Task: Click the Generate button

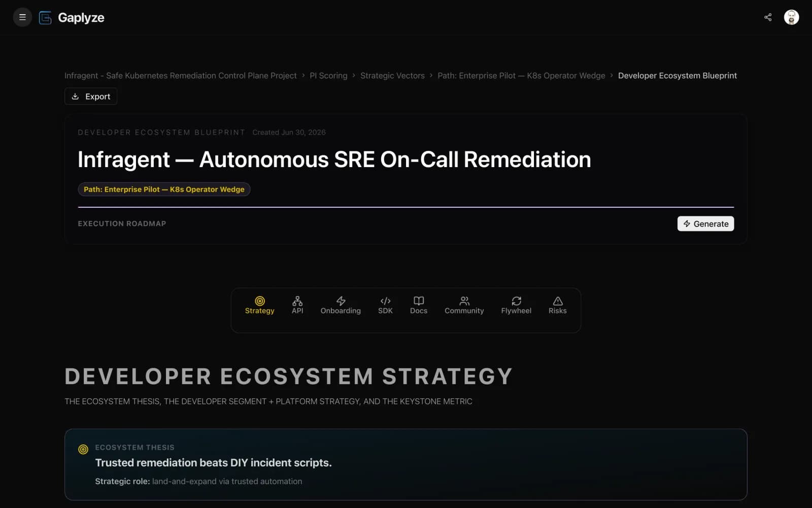Action: pyautogui.click(x=705, y=224)
